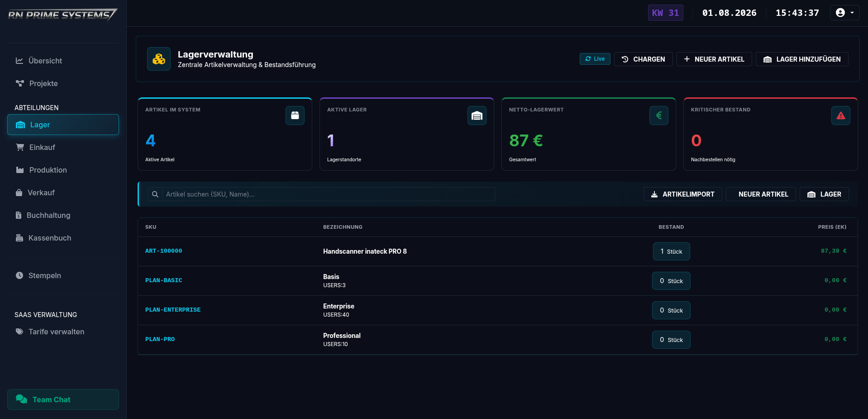Viewport: 868px width, 419px height.
Task: Click the search magnifier icon
Action: click(x=155, y=194)
